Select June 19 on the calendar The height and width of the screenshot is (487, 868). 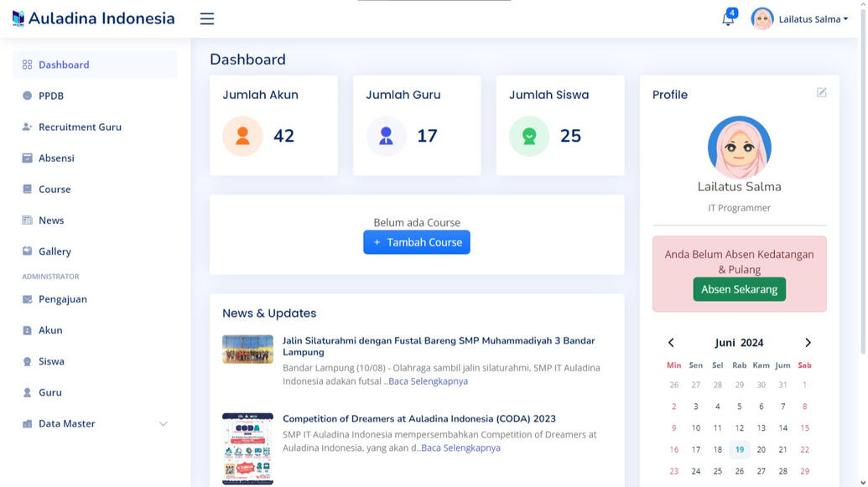pyautogui.click(x=739, y=449)
